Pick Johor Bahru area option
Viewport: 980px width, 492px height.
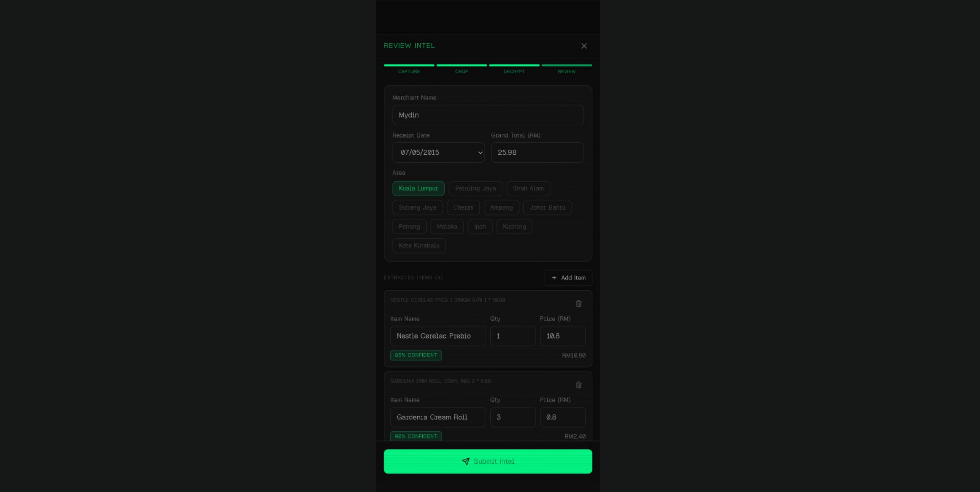(548, 207)
